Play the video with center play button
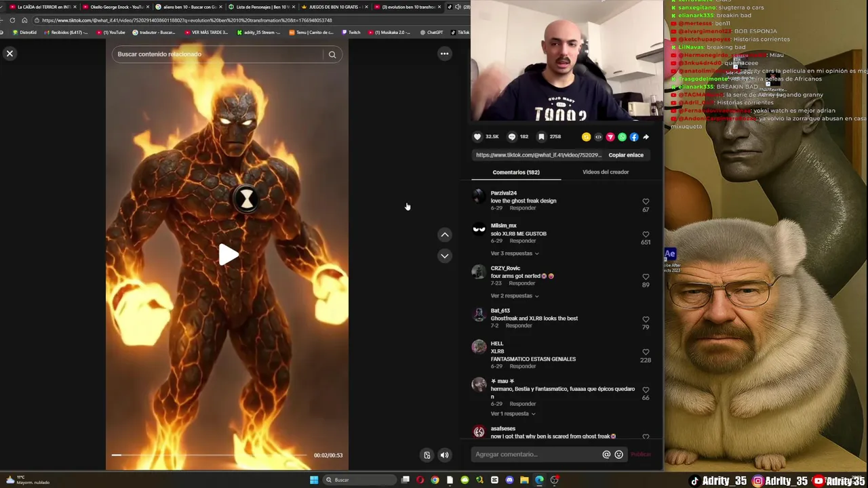Image resolution: width=868 pixels, height=488 pixels. (228, 255)
